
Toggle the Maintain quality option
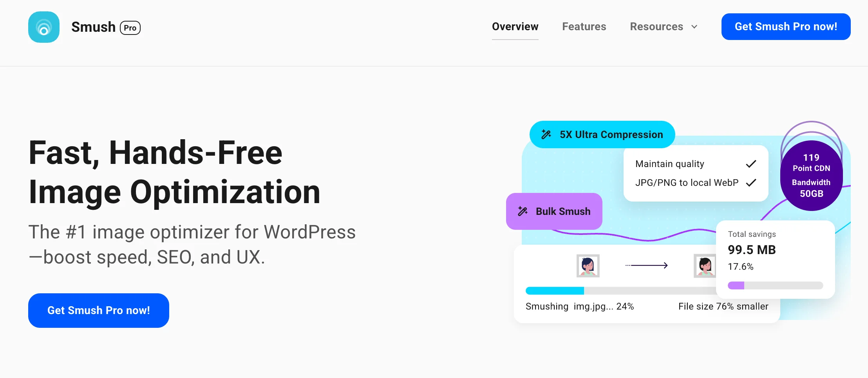pos(670,164)
